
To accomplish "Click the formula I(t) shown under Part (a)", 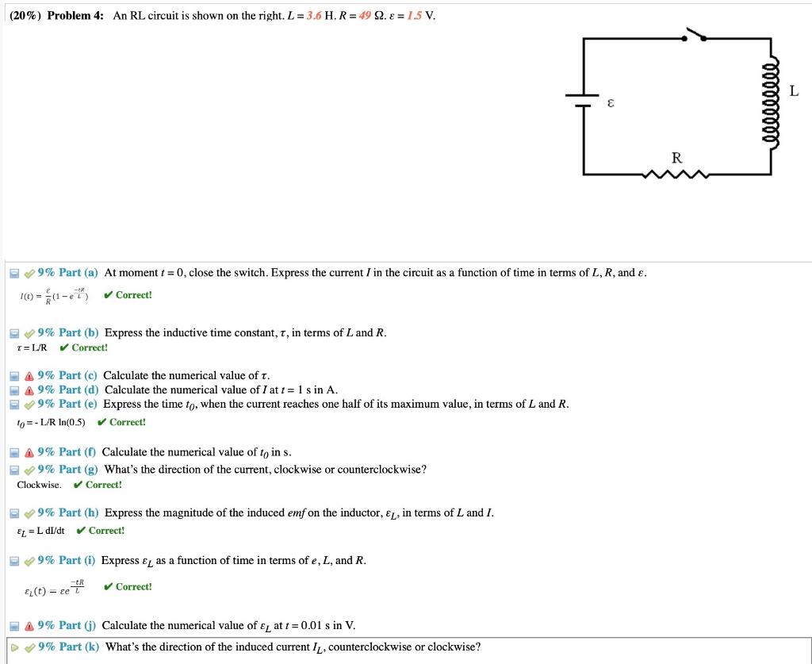I will [x=53, y=295].
